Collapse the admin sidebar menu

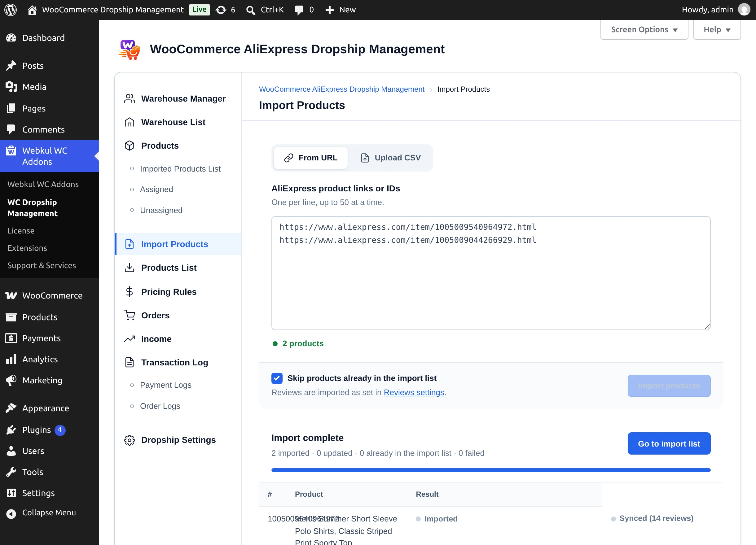tap(49, 513)
